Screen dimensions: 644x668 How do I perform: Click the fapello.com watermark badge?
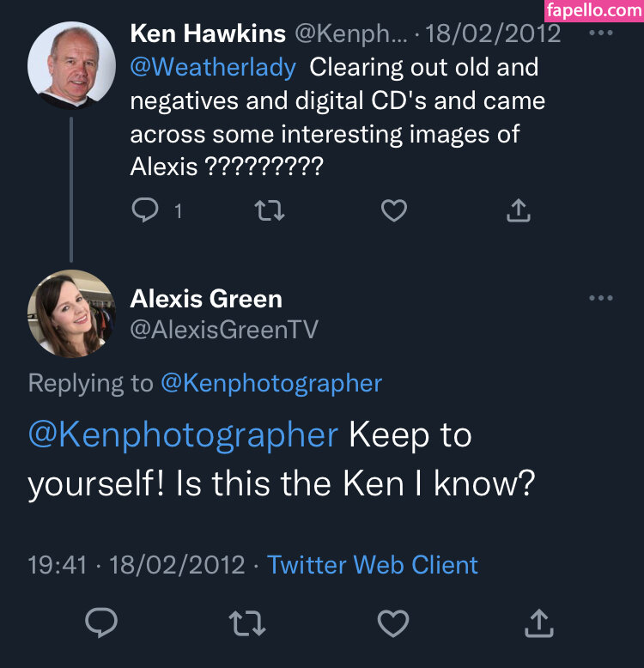coord(593,10)
